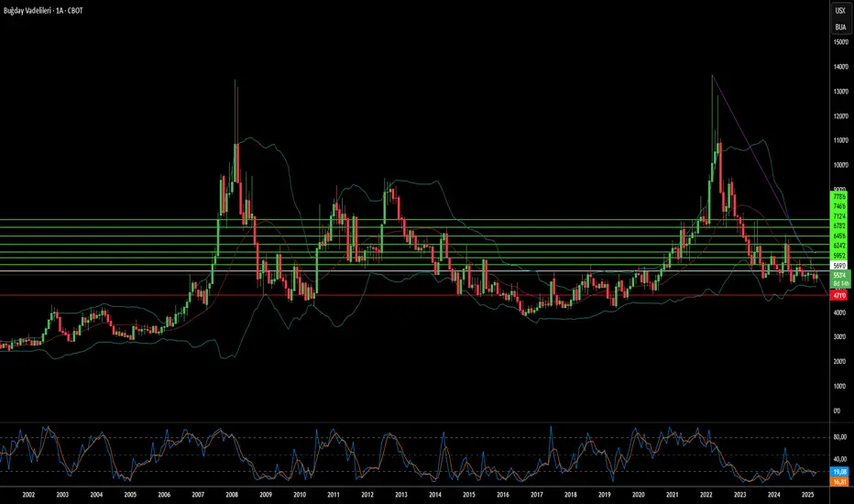Viewport: 854px width, 504px height.
Task: Click the 10000 price axis label
Action: [x=839, y=166]
